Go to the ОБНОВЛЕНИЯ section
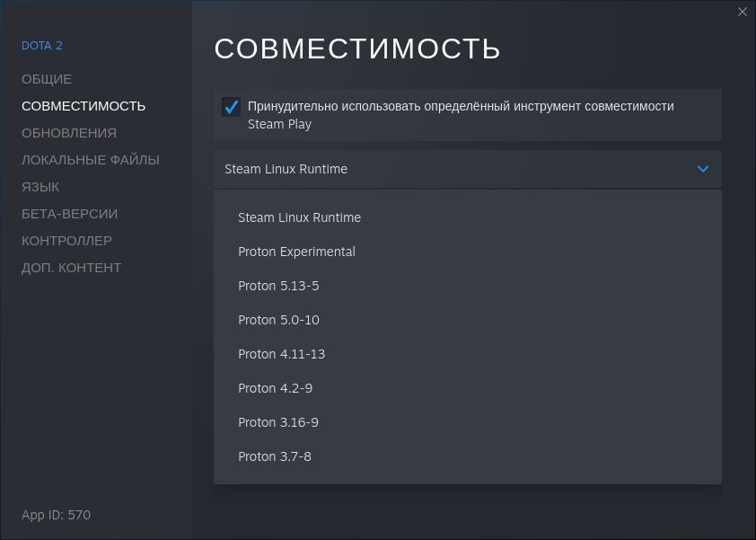 coord(69,133)
